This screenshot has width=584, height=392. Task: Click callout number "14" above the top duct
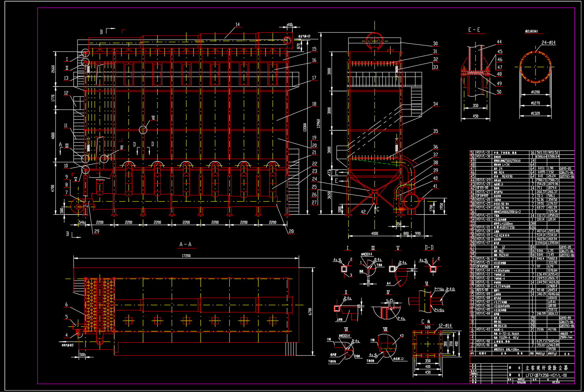(238, 24)
